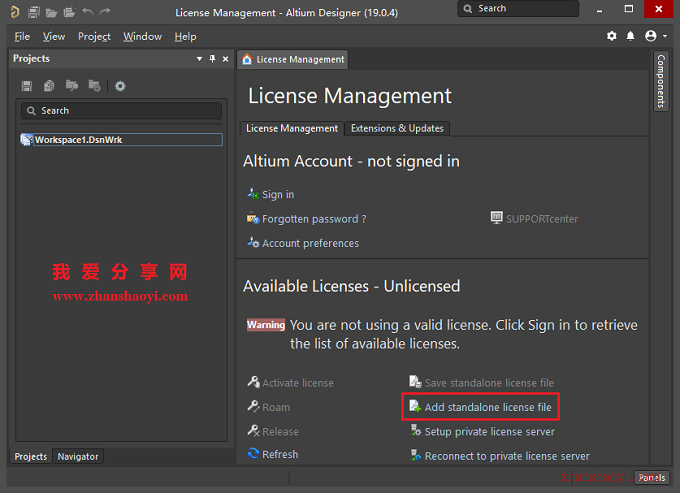The height and width of the screenshot is (493, 680).
Task: Click the Open Project icon in title bar
Action: 69,12
